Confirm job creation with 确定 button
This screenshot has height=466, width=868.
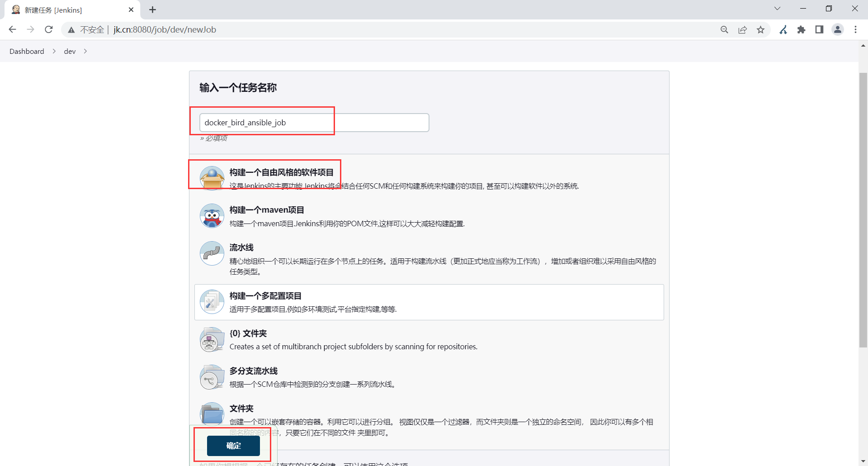tap(233, 446)
